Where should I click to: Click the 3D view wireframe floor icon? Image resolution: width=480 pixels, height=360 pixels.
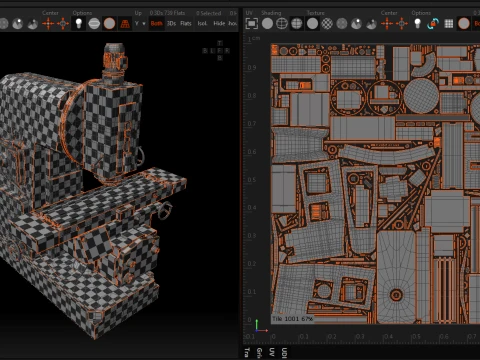coord(125,24)
